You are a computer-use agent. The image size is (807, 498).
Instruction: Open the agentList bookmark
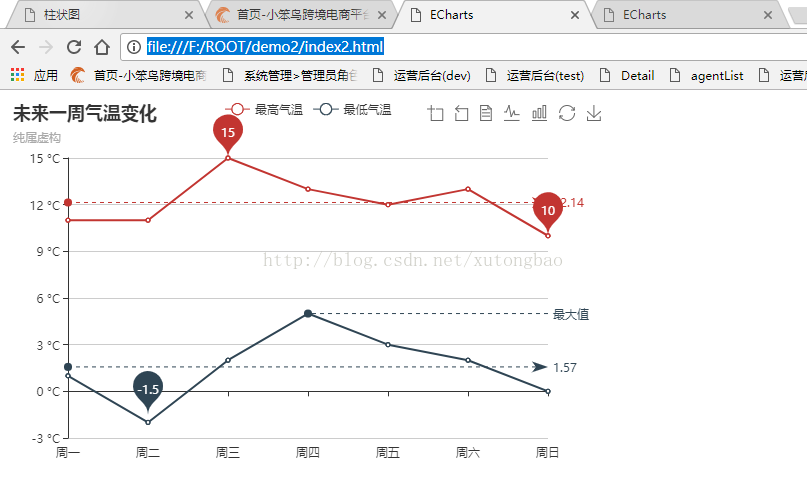707,76
